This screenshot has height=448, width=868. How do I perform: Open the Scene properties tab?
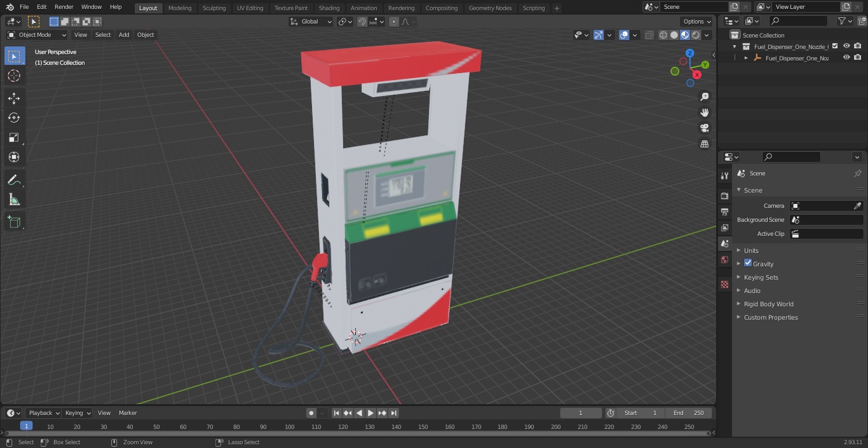[x=724, y=243]
